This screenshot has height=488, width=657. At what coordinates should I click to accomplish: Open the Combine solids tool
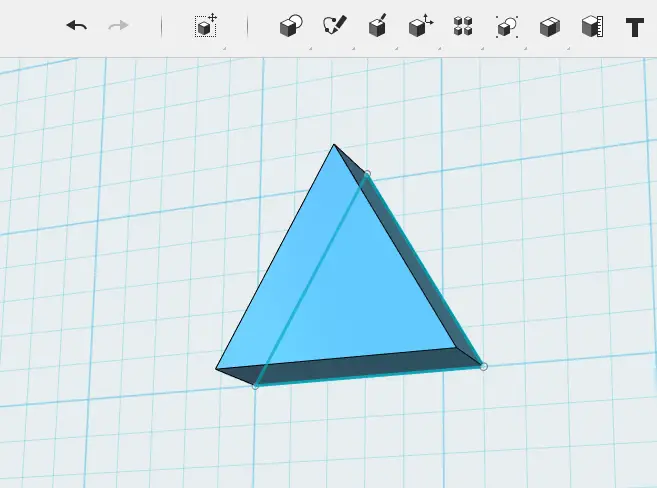[x=550, y=27]
